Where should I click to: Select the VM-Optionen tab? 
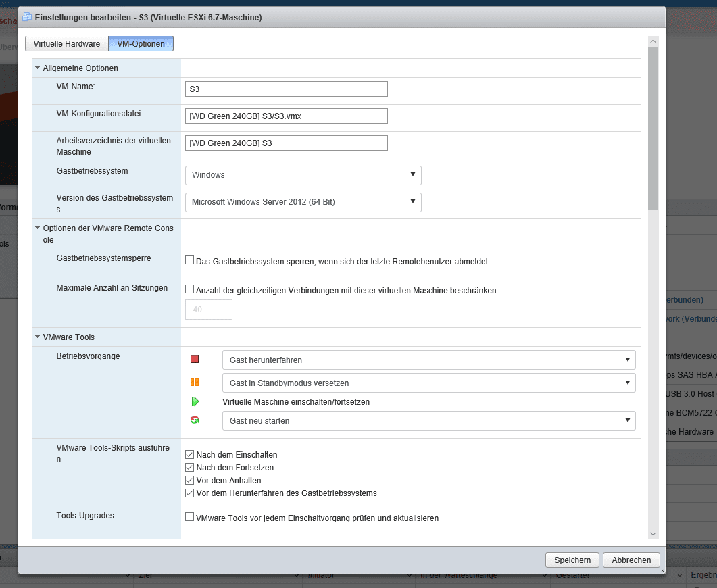click(x=141, y=44)
